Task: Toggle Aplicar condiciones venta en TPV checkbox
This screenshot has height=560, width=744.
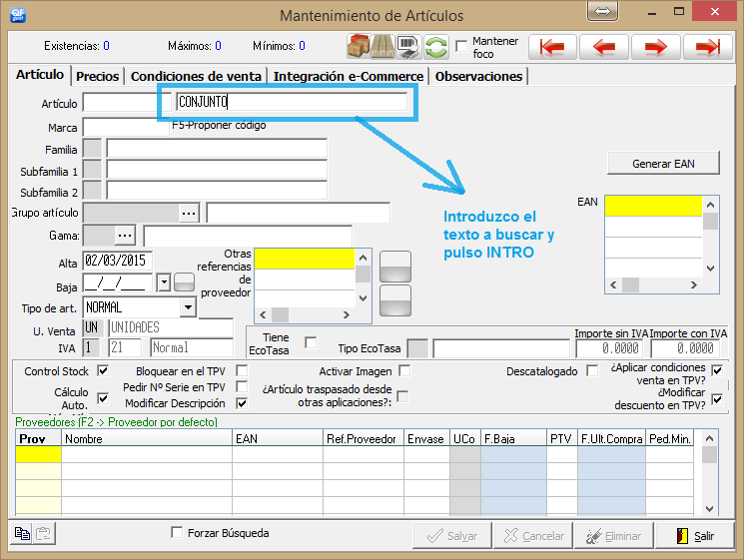Action: point(717,370)
